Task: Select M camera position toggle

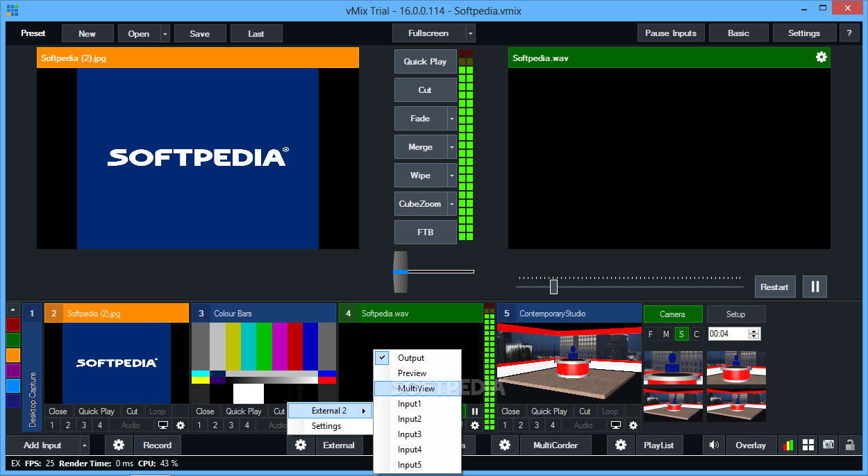Action: 666,334
